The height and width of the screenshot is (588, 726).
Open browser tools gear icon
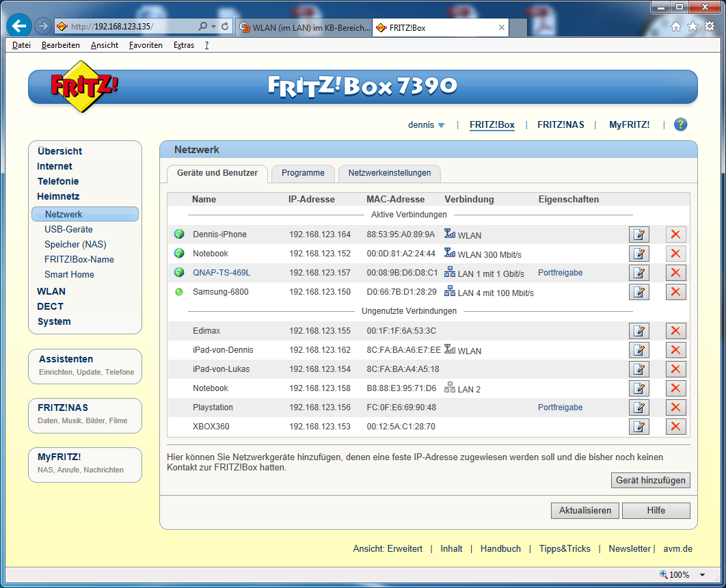[710, 27]
